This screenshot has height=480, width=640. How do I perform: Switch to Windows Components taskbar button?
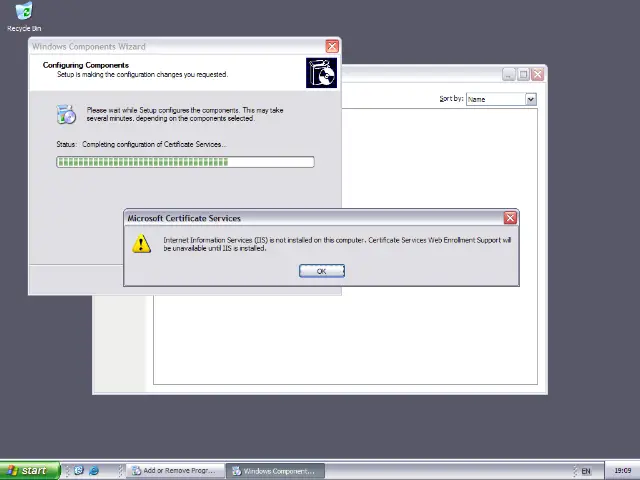pos(276,471)
